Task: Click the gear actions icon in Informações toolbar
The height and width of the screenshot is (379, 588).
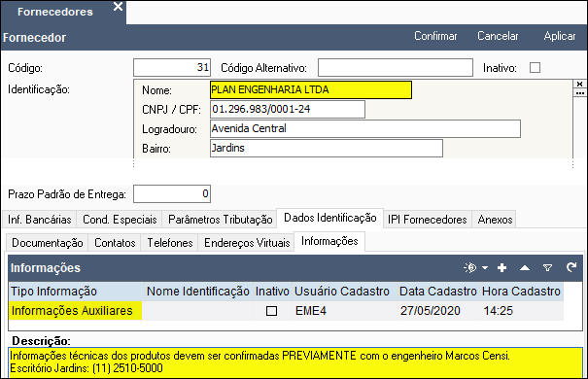Action: 469,267
